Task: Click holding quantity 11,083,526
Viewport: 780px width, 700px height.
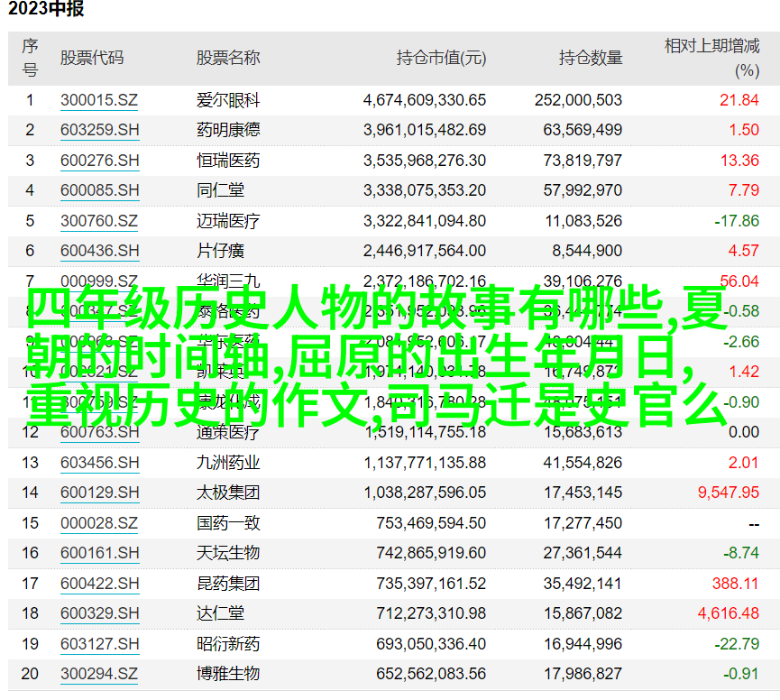Action: (x=583, y=221)
